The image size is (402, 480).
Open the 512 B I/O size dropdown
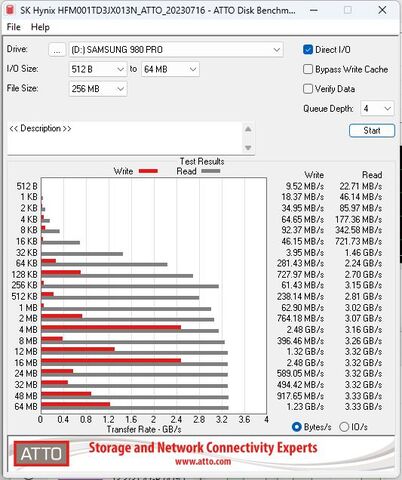tap(98, 69)
